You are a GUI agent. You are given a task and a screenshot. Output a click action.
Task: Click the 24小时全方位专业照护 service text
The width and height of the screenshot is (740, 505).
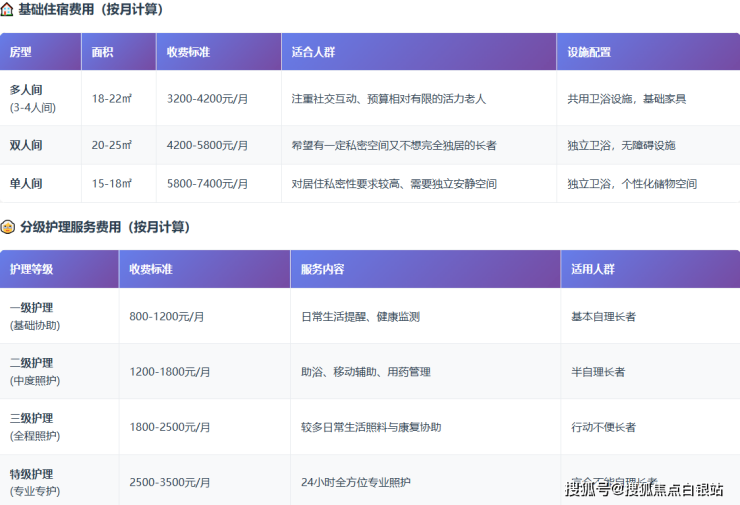[355, 482]
